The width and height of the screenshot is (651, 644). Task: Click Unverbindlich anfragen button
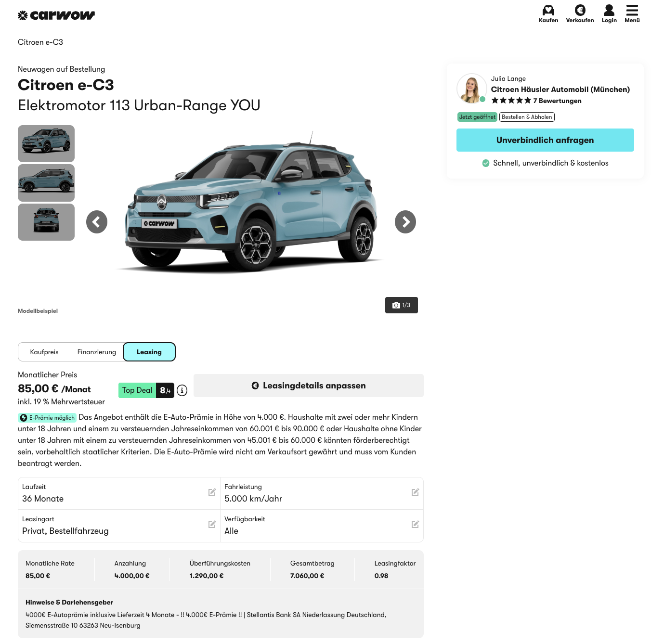[545, 140]
